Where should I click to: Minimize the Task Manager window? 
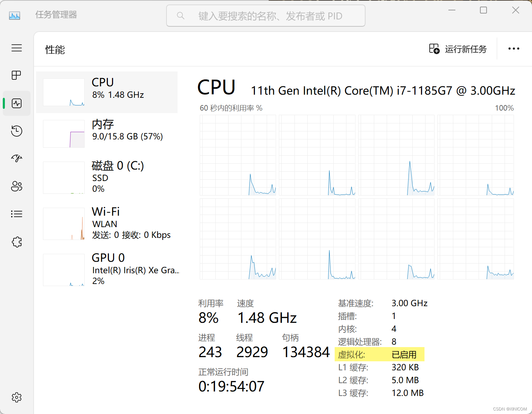452,10
